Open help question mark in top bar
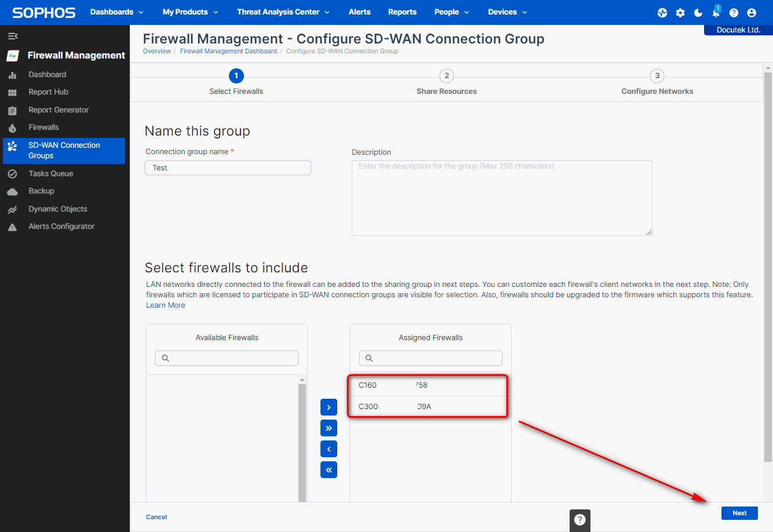This screenshot has width=773, height=532. (x=734, y=12)
